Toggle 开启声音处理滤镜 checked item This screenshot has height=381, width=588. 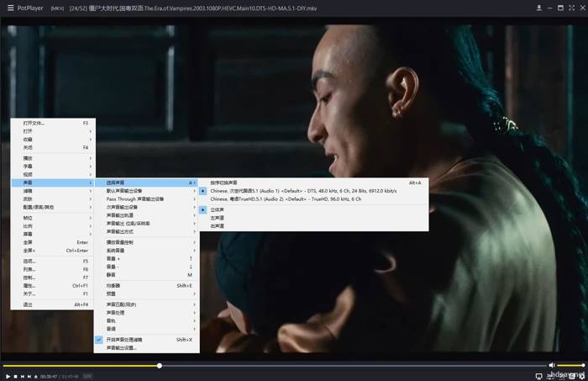(x=147, y=339)
